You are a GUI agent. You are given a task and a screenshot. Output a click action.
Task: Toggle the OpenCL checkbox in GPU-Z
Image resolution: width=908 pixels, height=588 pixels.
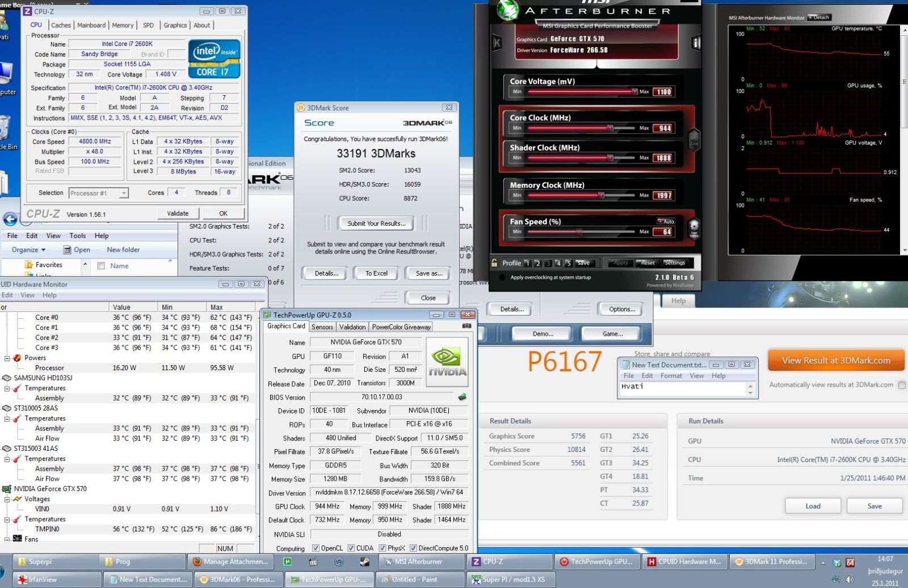pos(316,548)
